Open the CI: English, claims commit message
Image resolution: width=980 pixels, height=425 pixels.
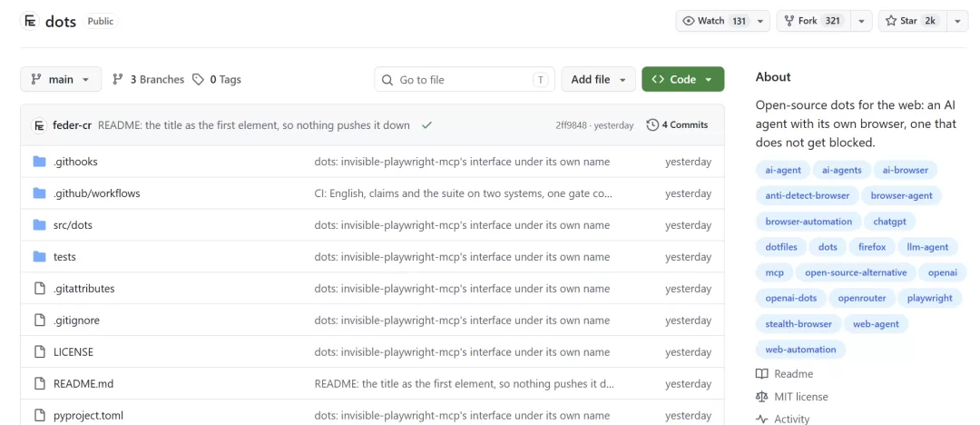(x=463, y=193)
